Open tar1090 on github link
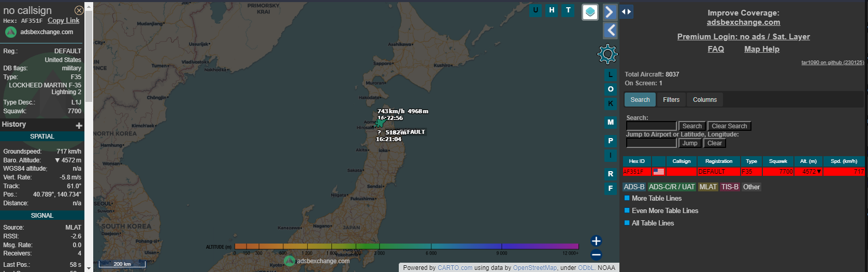Image resolution: width=868 pixels, height=272 pixels. tap(832, 63)
